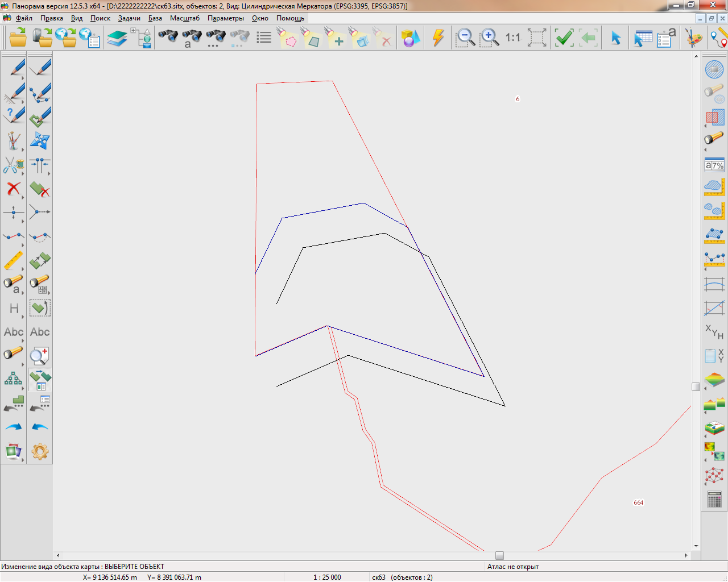Open the map layers stack icon
The width and height of the screenshot is (728, 582).
tap(117, 38)
